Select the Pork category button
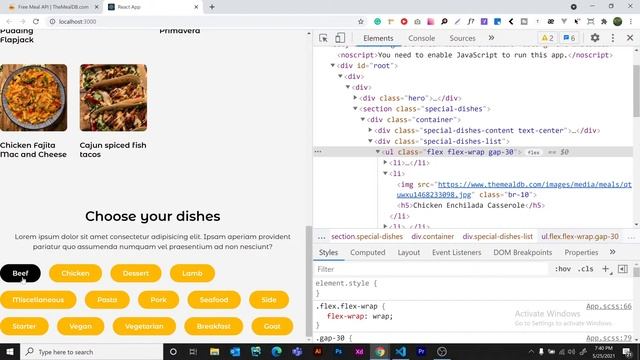Screen dimensions: 640x360 158,300
